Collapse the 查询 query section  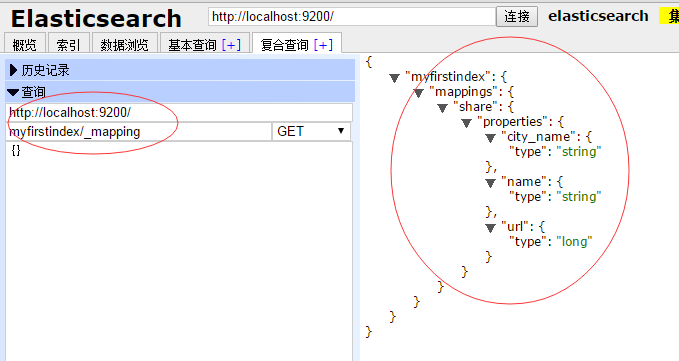pos(180,92)
